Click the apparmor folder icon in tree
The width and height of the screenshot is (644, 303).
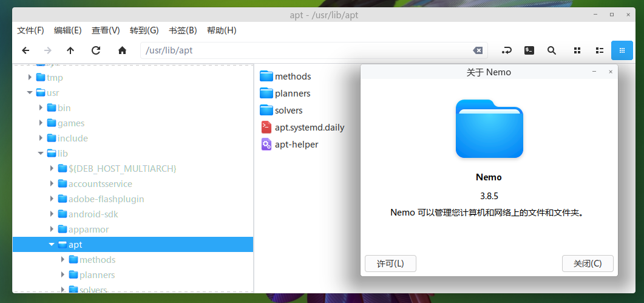pyautogui.click(x=63, y=229)
